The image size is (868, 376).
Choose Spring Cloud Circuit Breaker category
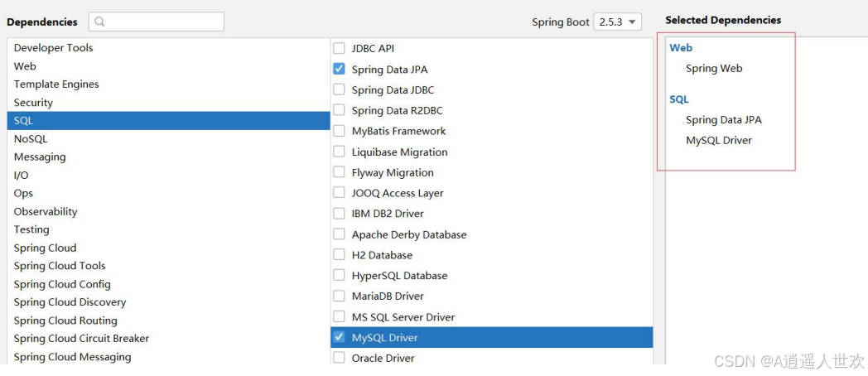[168, 339]
